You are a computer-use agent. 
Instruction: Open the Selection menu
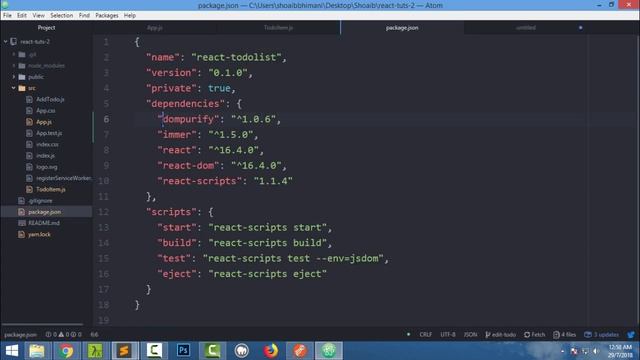62,16
